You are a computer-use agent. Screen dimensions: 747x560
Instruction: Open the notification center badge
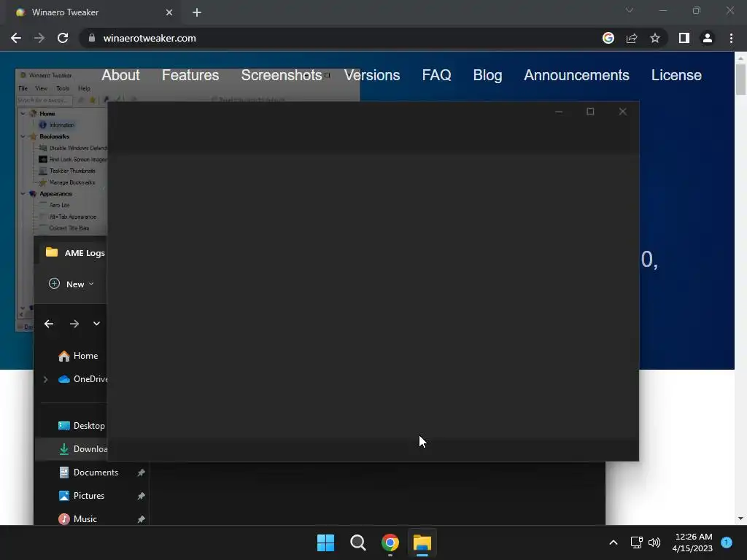727,542
